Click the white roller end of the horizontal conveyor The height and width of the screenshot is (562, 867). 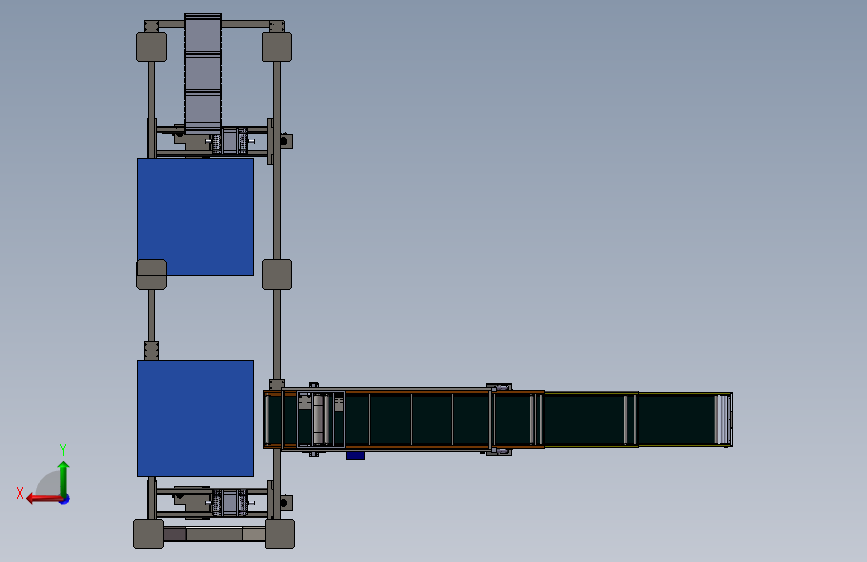(722, 419)
